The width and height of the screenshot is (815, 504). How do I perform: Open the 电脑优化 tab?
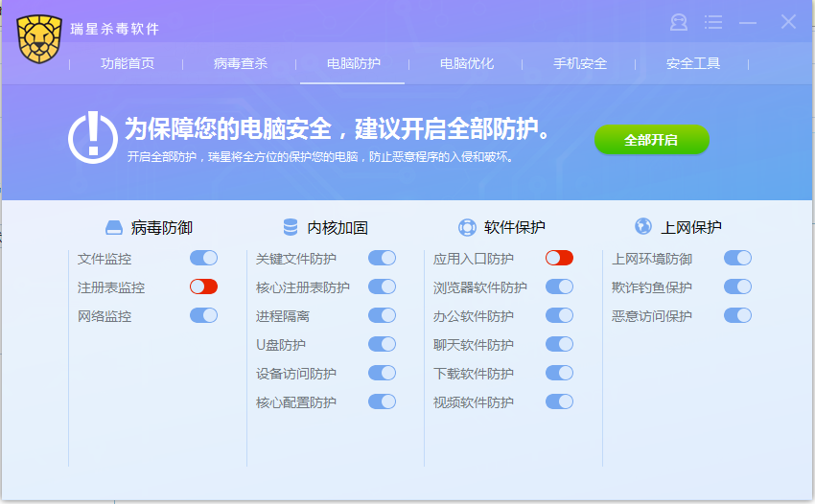467,63
